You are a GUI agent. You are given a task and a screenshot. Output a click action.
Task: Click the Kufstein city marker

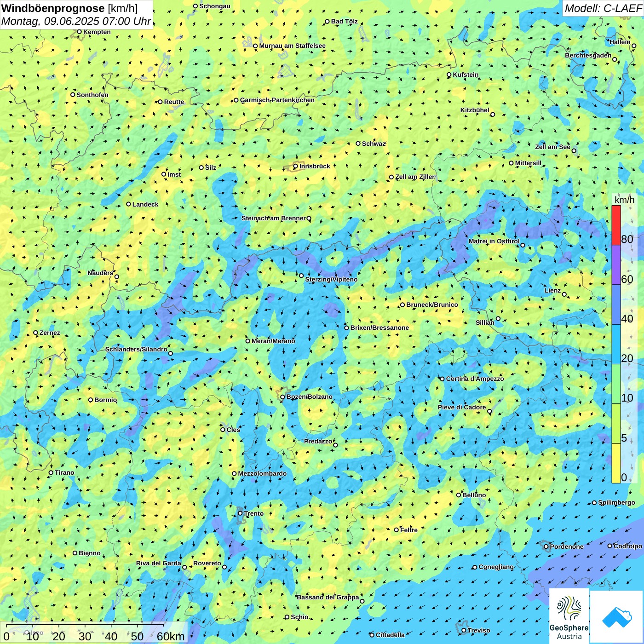click(x=449, y=75)
